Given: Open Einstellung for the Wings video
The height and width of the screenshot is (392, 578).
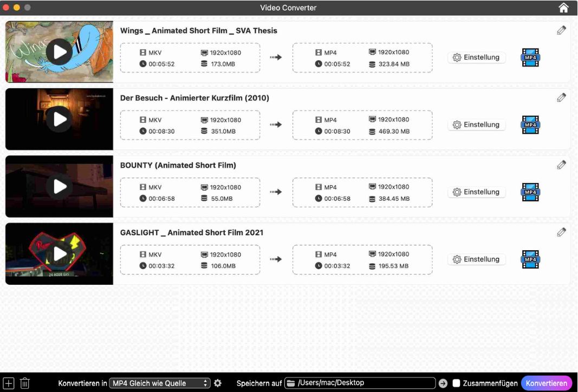Looking at the screenshot, I should [476, 57].
